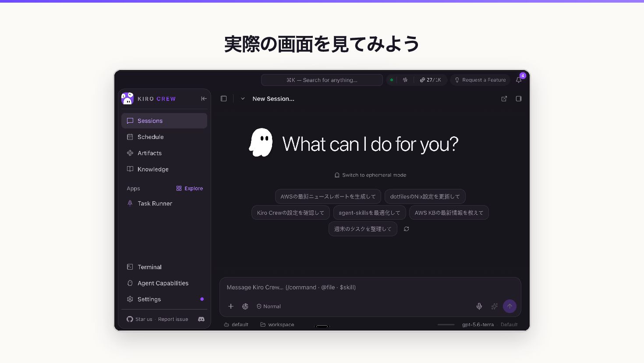Viewport: 644px width, 363px height.
Task: Focus the Search for anything field
Action: [x=322, y=80]
